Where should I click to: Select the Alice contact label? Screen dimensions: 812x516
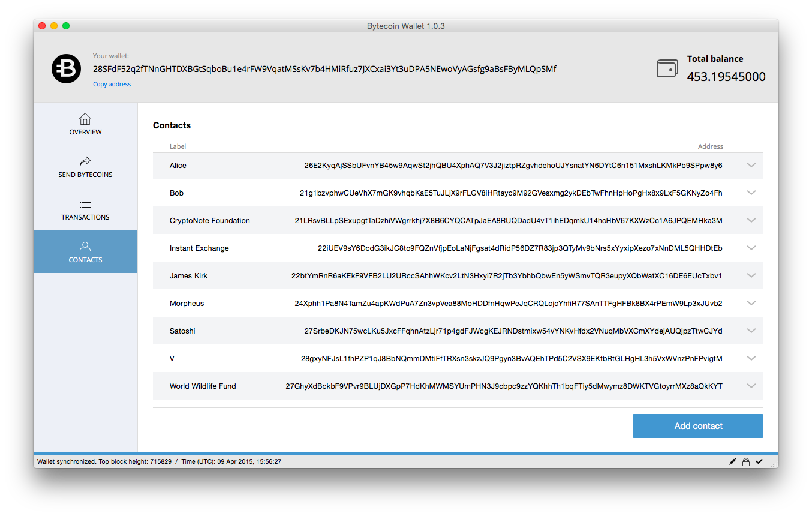pyautogui.click(x=178, y=166)
